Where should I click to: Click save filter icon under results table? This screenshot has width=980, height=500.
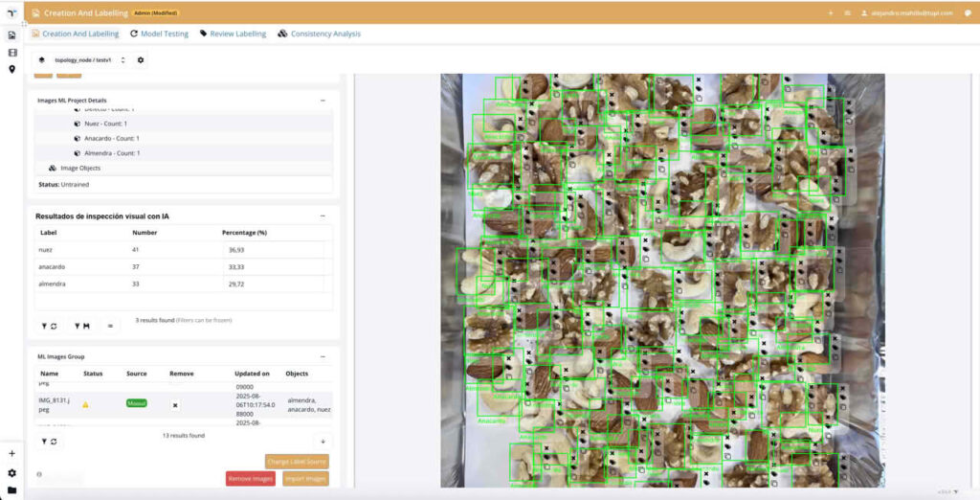click(81, 326)
